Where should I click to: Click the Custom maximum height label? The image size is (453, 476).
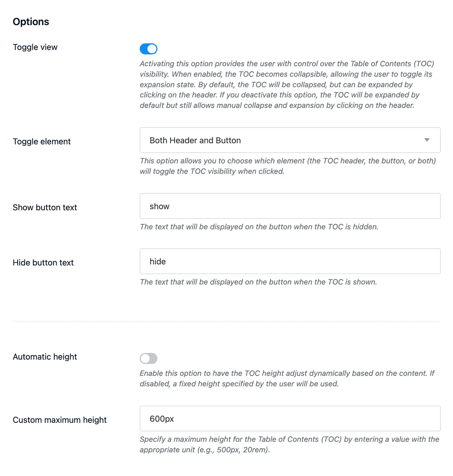click(x=60, y=420)
